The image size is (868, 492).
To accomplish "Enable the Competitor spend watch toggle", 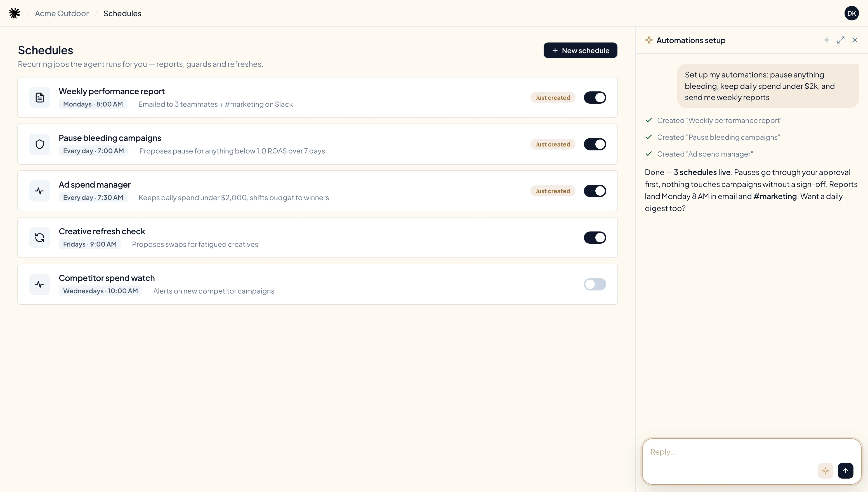I will pos(595,284).
